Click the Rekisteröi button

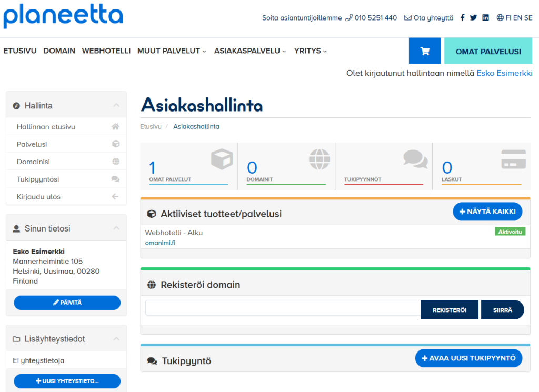[x=450, y=310]
